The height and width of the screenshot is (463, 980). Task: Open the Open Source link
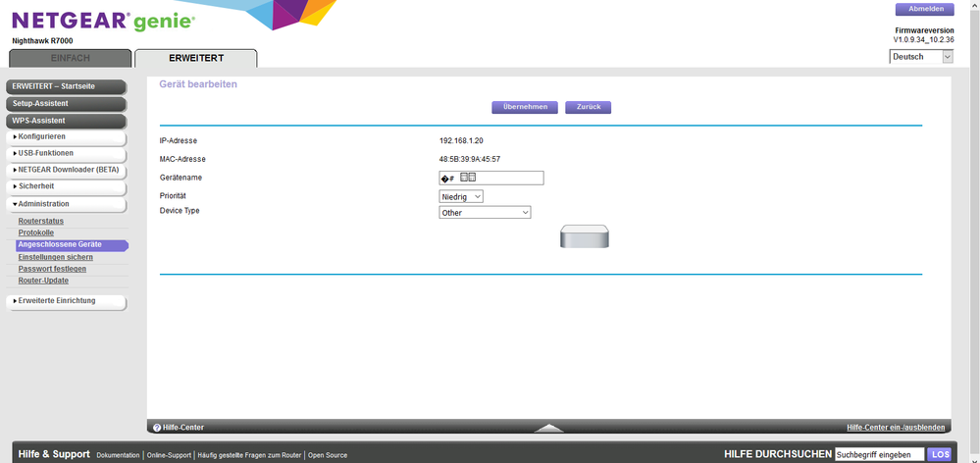point(328,455)
